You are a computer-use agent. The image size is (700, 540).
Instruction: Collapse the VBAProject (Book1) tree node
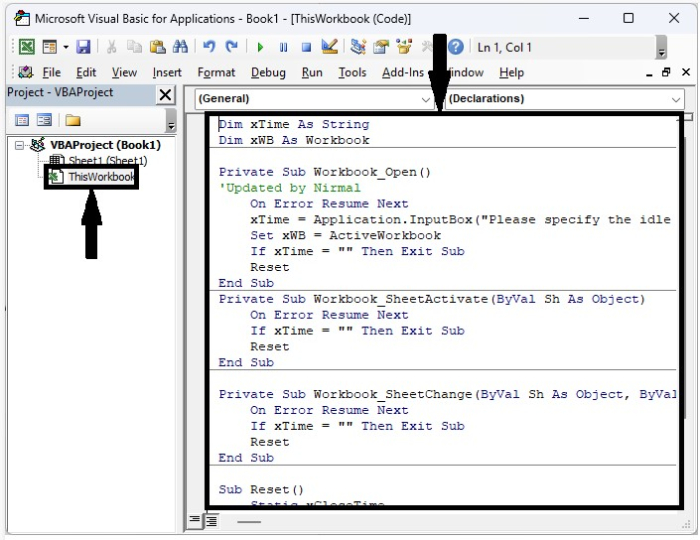tap(19, 145)
